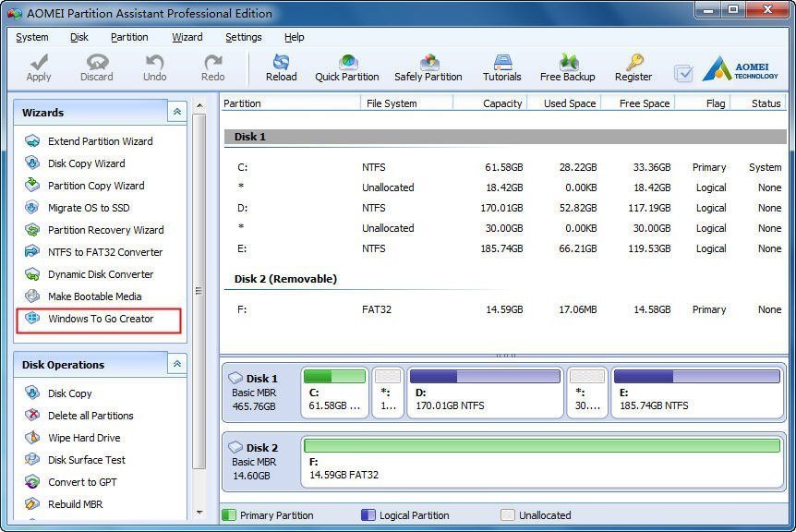Select the C: partition row
Image resolution: width=796 pixels, height=532 pixels.
505,167
